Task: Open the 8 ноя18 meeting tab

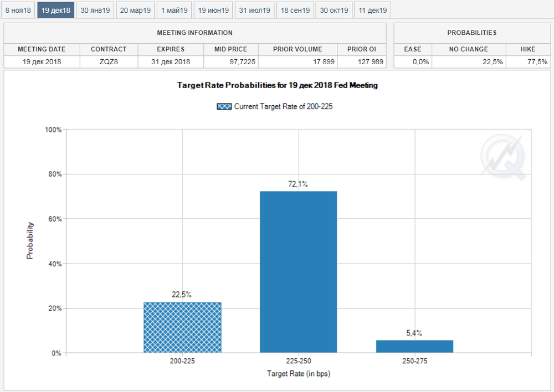Action: pyautogui.click(x=18, y=10)
